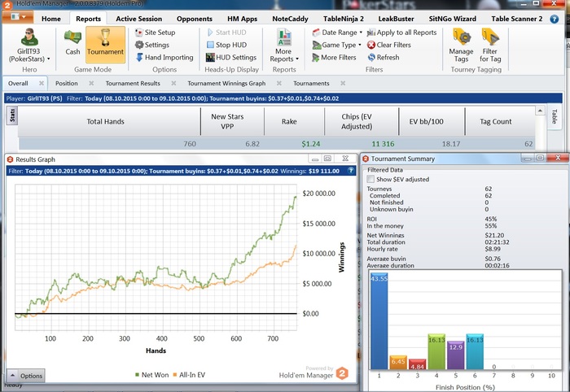This screenshot has width=570, height=392.
Task: Click Clear Filters
Action: [389, 45]
